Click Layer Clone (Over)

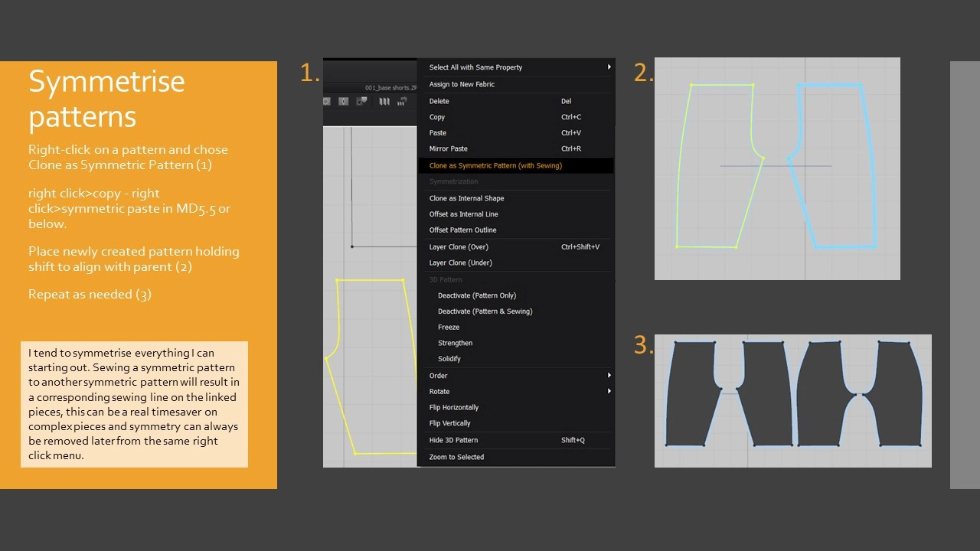point(459,247)
